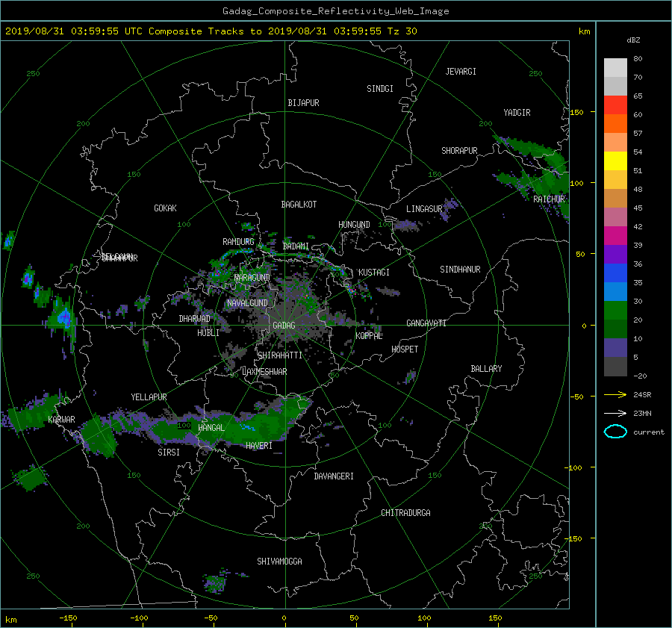The width and height of the screenshot is (672, 628).
Task: Click the BADAMI city label
Action: pyautogui.click(x=296, y=246)
